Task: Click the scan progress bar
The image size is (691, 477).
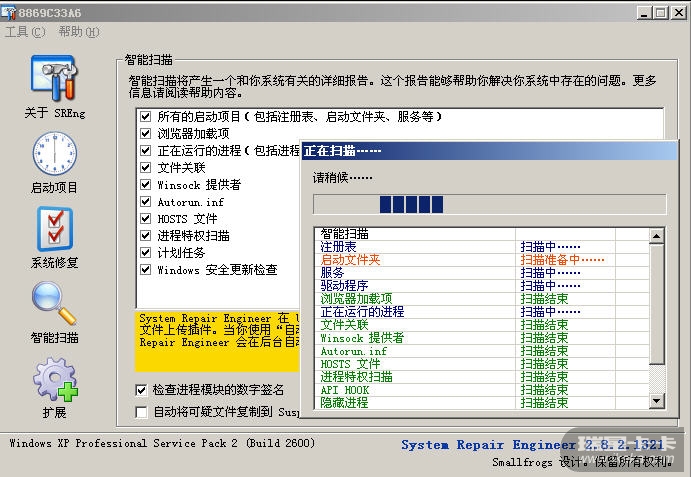Action: 490,205
